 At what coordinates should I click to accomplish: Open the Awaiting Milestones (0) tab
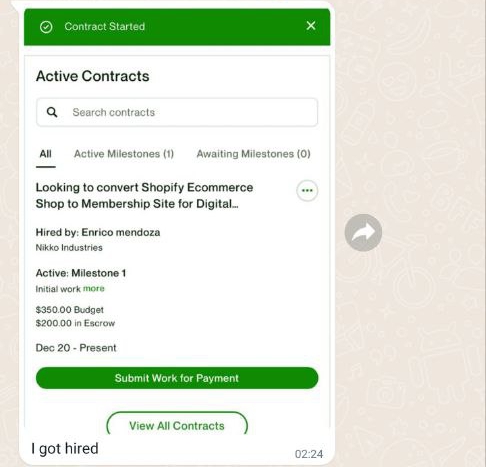pos(253,154)
